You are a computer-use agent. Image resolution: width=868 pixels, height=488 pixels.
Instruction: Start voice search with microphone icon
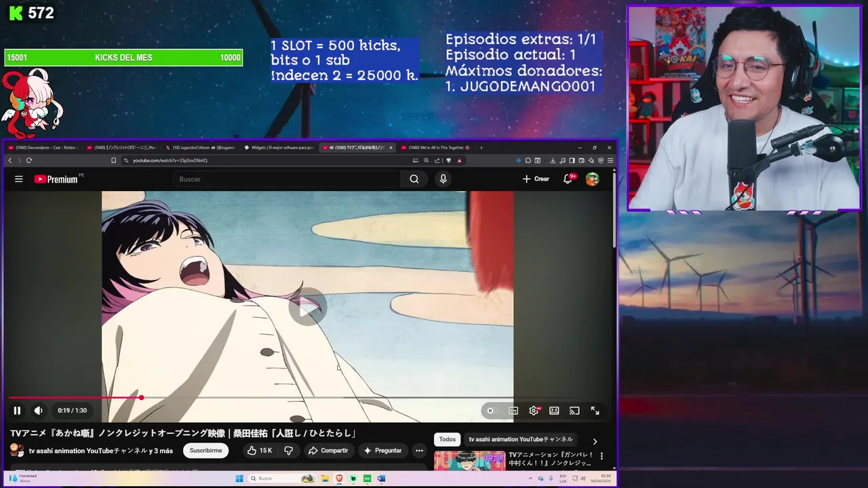pyautogui.click(x=443, y=179)
